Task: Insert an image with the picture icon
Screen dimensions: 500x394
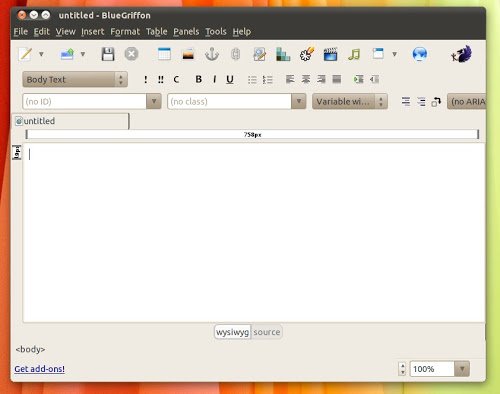Action: click(x=188, y=54)
